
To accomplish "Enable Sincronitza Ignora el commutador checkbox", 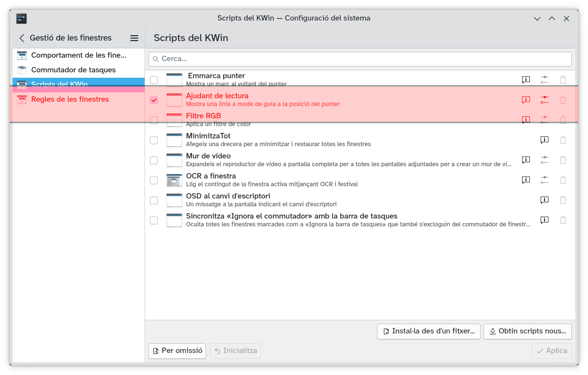I will [154, 220].
